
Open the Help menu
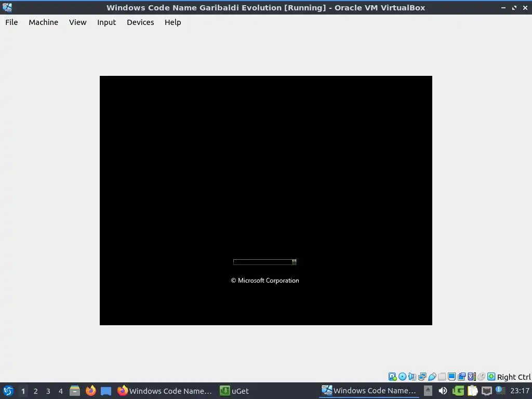pos(173,22)
